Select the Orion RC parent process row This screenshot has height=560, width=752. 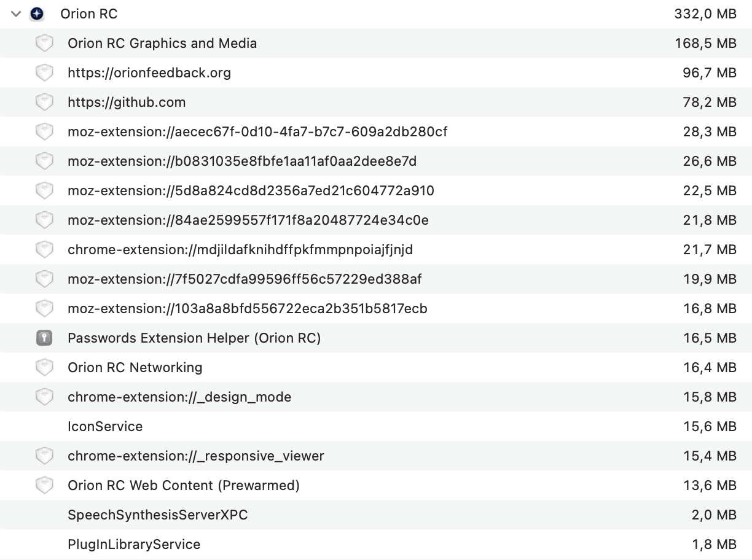(x=89, y=14)
